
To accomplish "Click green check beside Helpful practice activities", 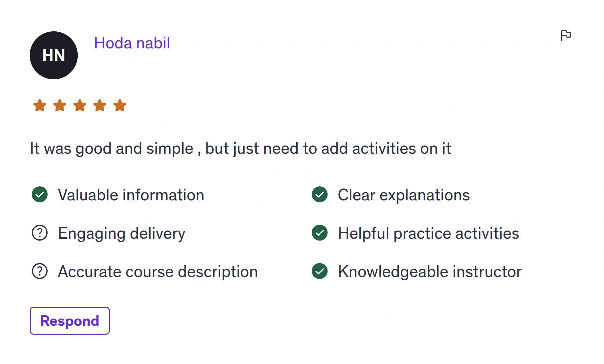I will point(320,233).
